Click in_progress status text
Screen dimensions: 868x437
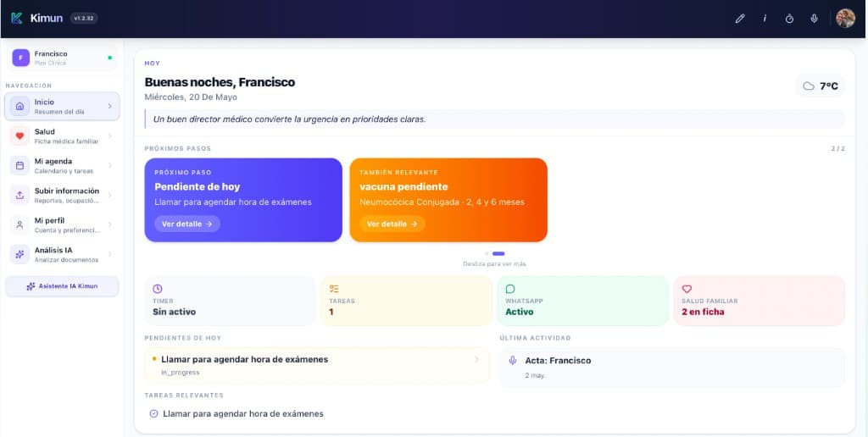(x=181, y=373)
